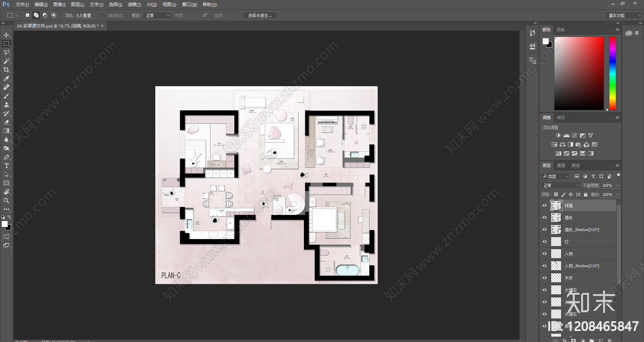Select the Pen tool

point(6,157)
